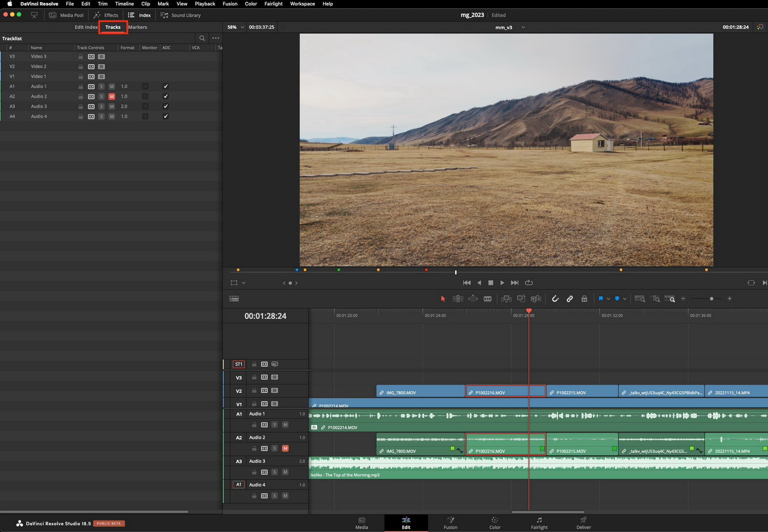Select the Blade Edit Mode tool
The image size is (768, 532).
[x=487, y=299]
